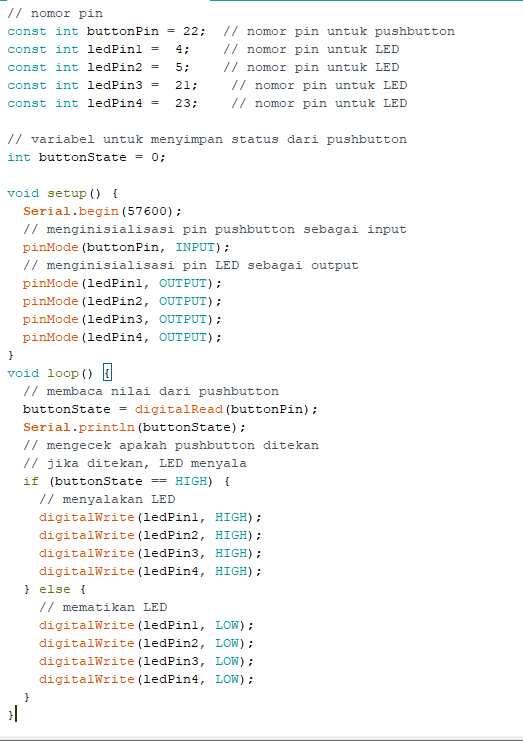Click the pinMode(buttonPin, INPUT) statement
This screenshot has width=523, height=741.
coord(126,247)
